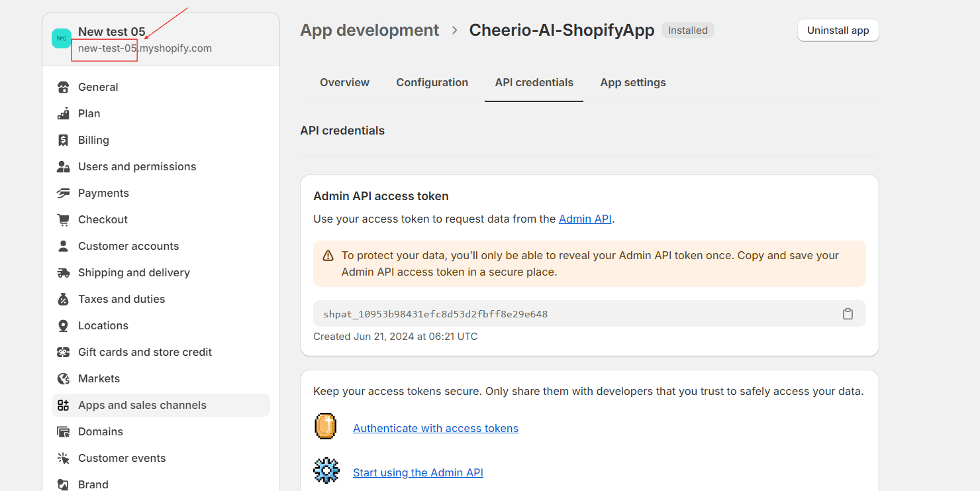
Task: Switch to the Configuration tab
Action: pyautogui.click(x=432, y=83)
